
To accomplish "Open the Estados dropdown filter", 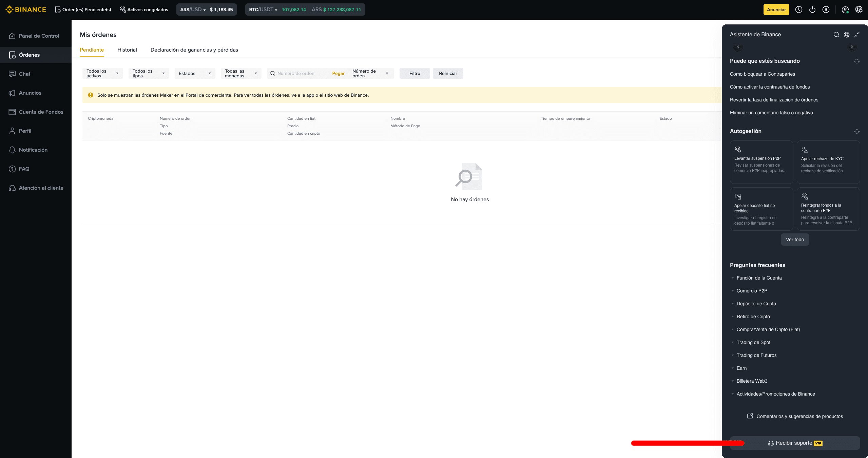I will tap(194, 73).
